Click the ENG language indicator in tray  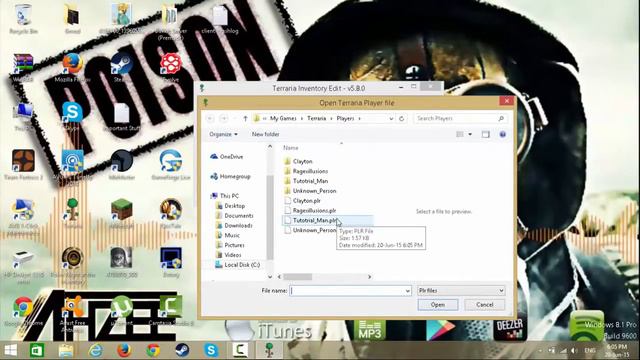pyautogui.click(x=590, y=351)
